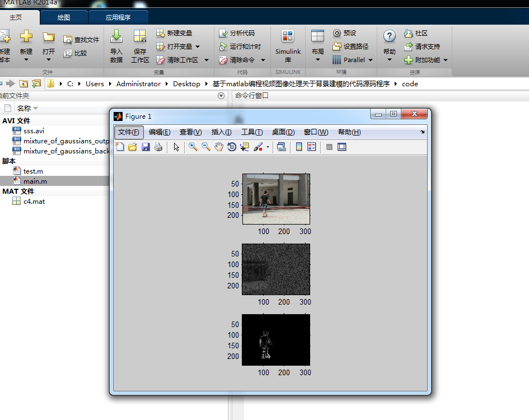The width and height of the screenshot is (529, 420).
Task: Expand the 打开变量 dropdown
Action: tap(198, 46)
